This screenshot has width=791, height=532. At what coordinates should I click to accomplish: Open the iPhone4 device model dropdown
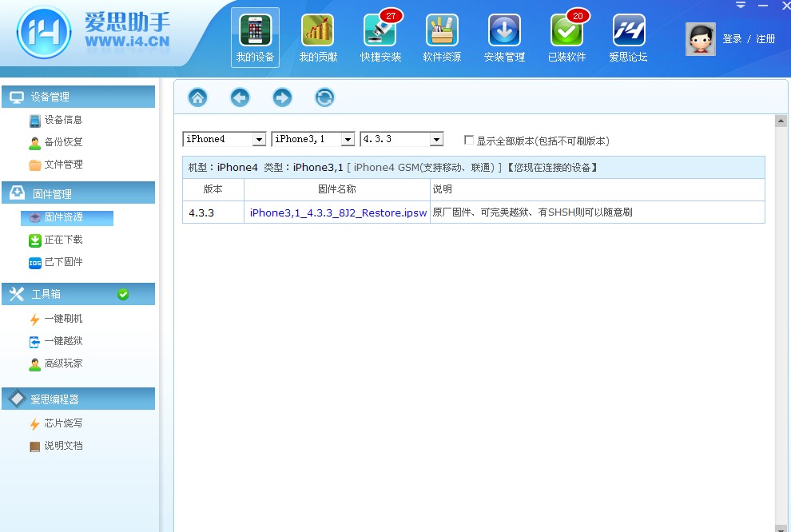pos(224,139)
